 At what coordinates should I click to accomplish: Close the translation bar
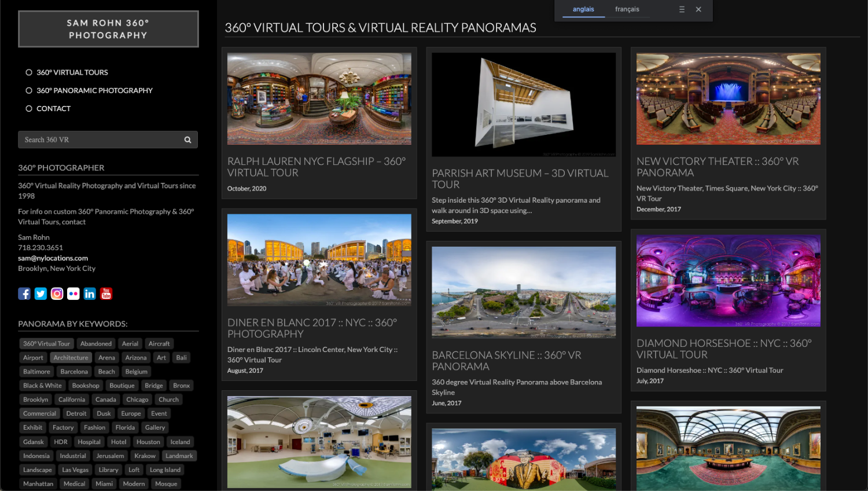pyautogui.click(x=698, y=9)
